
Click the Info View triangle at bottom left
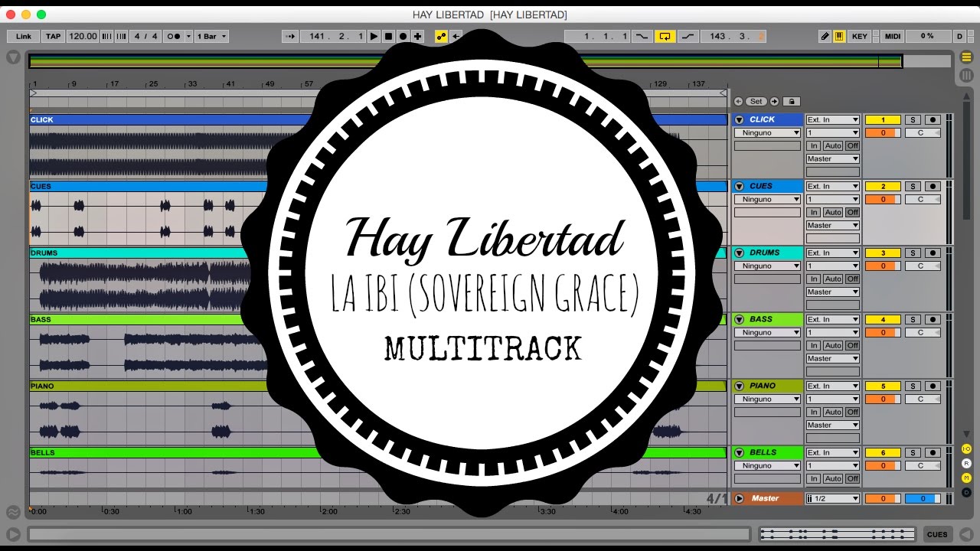pos(13,534)
